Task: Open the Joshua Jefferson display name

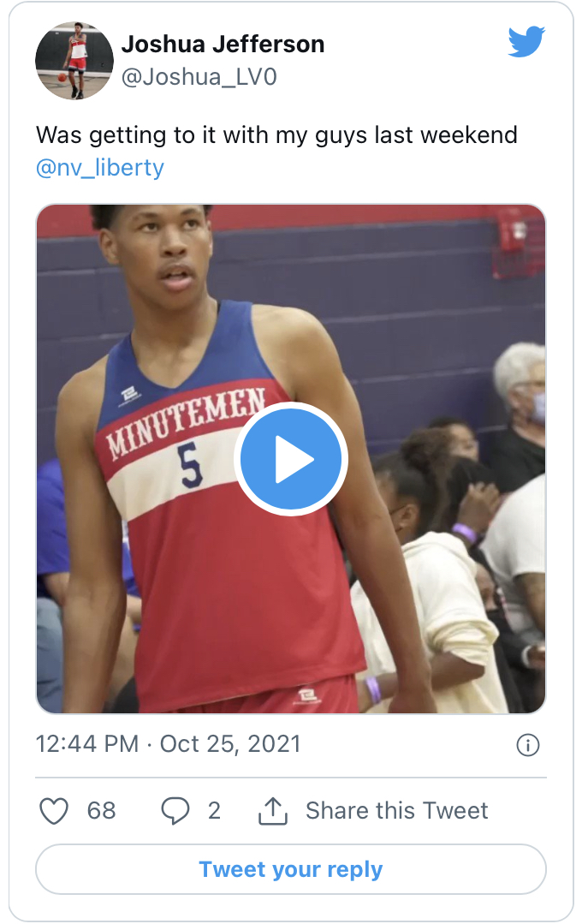Action: click(223, 45)
